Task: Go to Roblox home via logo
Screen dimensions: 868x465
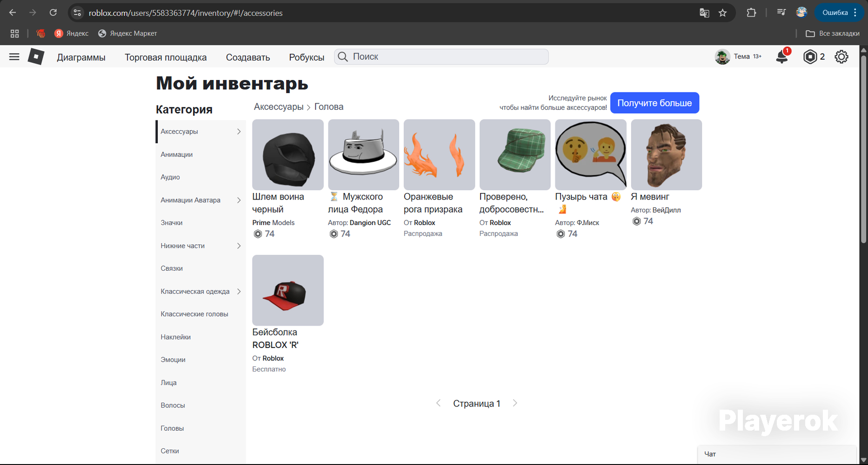Action: click(36, 57)
